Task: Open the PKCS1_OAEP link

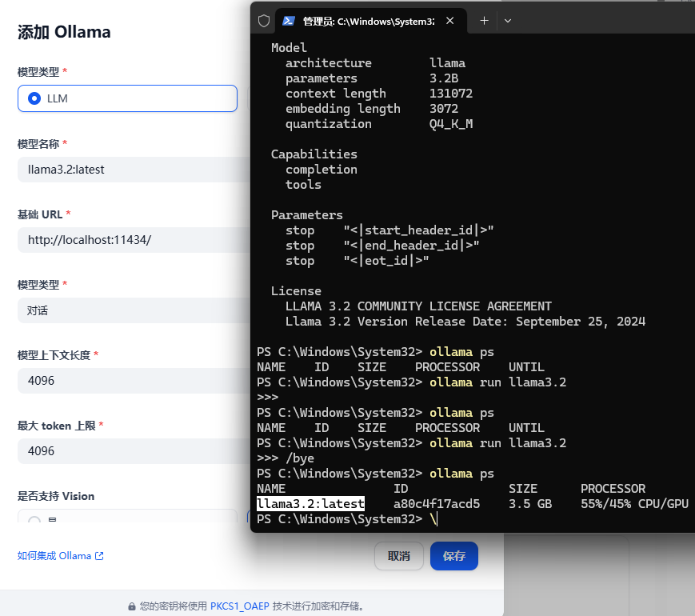Action: point(239,606)
